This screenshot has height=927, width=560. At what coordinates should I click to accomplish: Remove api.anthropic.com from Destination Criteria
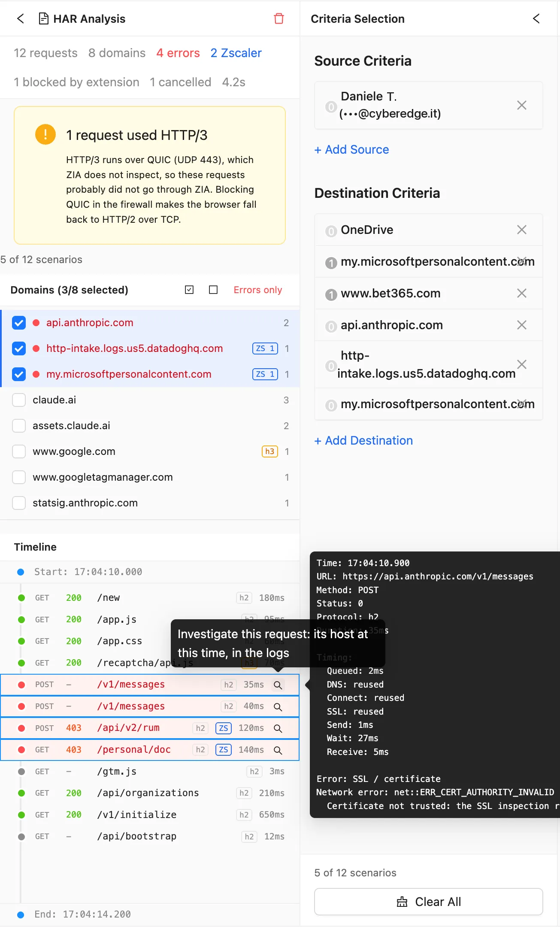(x=522, y=325)
